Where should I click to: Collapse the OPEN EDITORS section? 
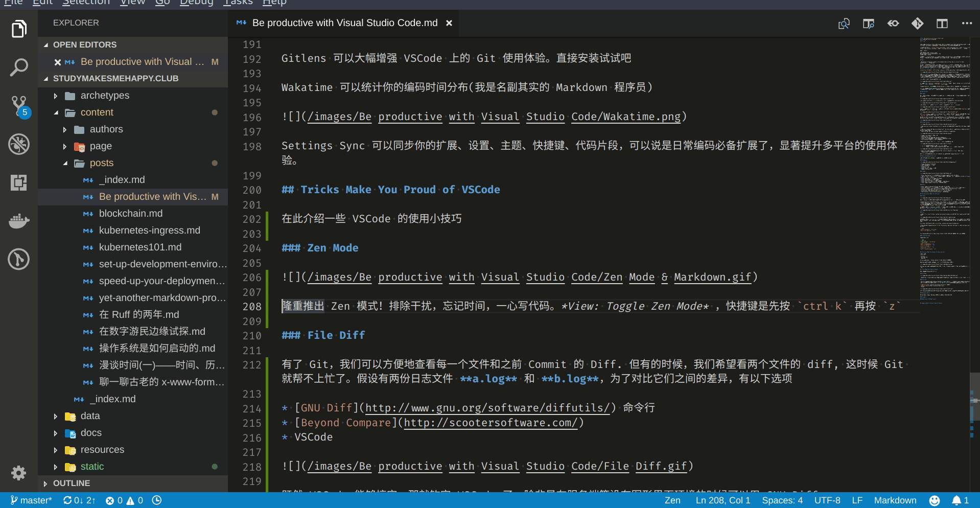133,45
